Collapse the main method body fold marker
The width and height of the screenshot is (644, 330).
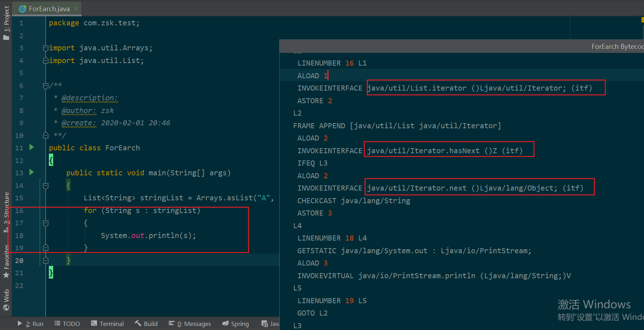tap(46, 185)
